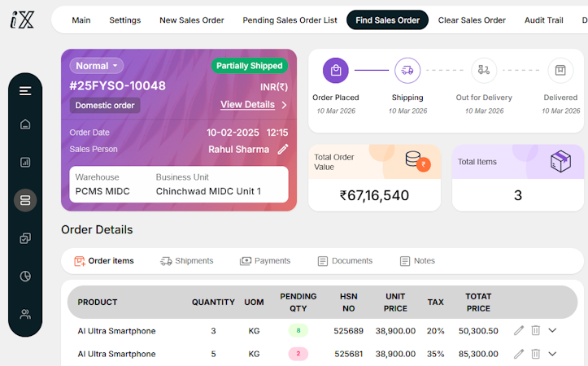Image resolution: width=588 pixels, height=366 pixels.
Task: Open the Payments tab
Action: [x=265, y=261]
